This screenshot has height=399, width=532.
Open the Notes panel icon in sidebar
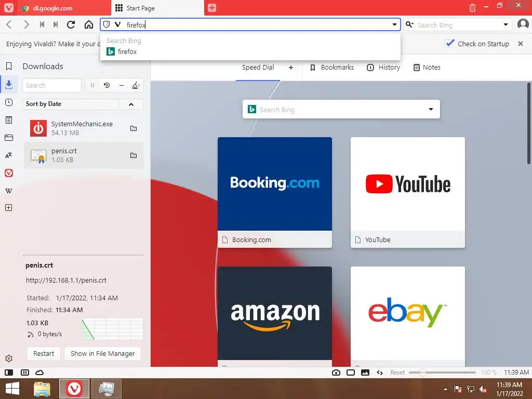pos(9,120)
